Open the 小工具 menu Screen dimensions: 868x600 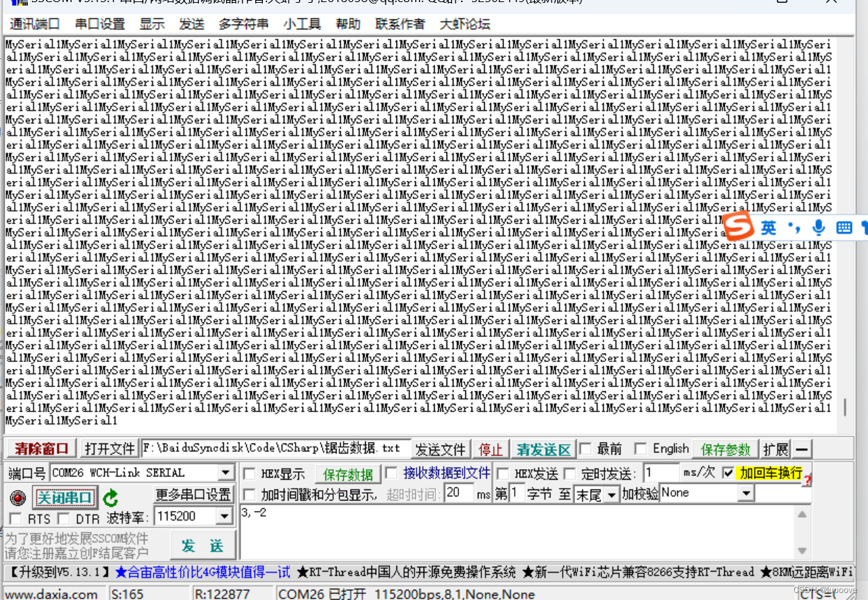[302, 24]
